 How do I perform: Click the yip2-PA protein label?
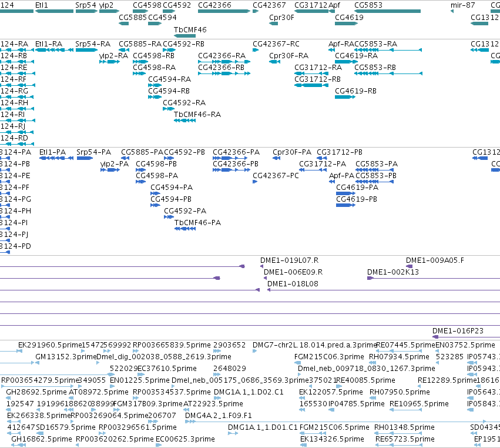(115, 164)
